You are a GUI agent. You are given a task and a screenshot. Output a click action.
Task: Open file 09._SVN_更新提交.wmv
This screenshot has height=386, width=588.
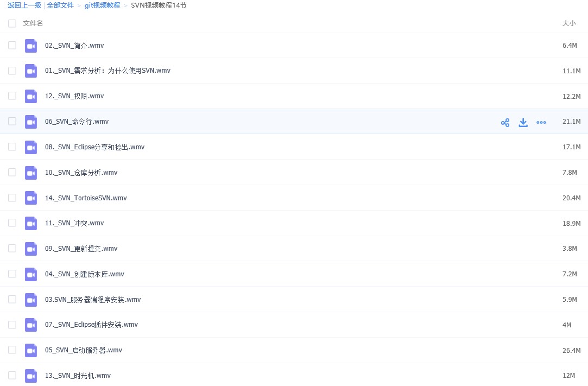[81, 249]
